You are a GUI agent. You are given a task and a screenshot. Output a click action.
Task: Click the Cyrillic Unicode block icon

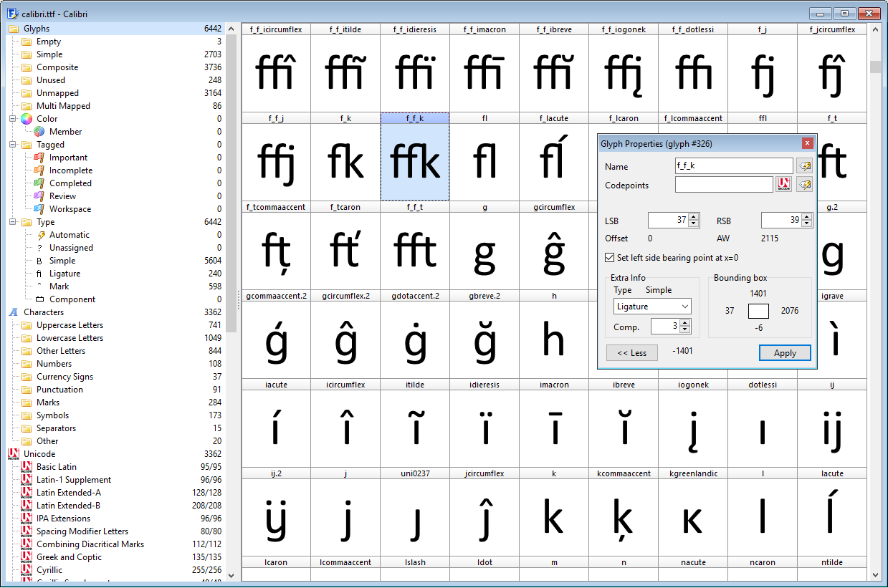click(x=27, y=570)
